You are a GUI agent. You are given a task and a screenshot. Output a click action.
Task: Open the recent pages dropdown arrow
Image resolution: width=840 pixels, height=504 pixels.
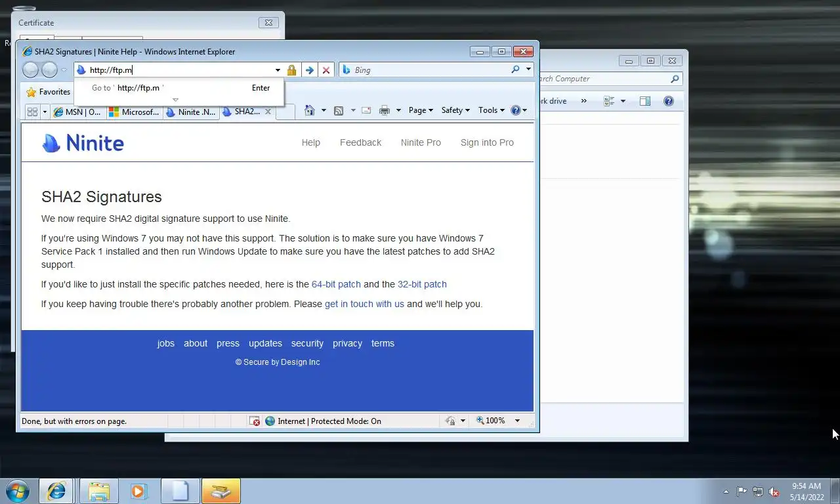64,70
